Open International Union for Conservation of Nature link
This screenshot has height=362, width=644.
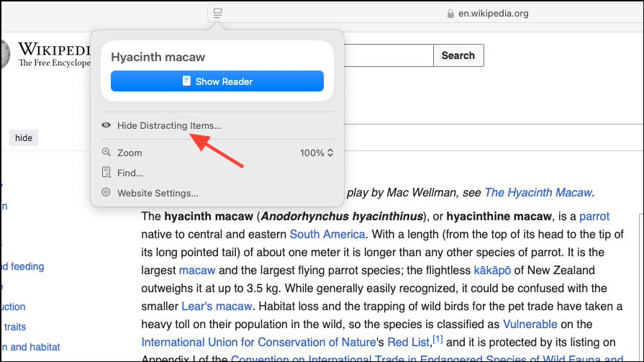[259, 343]
